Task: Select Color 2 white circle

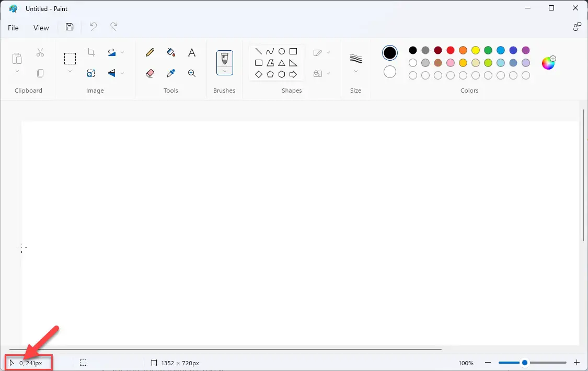Action: pyautogui.click(x=389, y=72)
